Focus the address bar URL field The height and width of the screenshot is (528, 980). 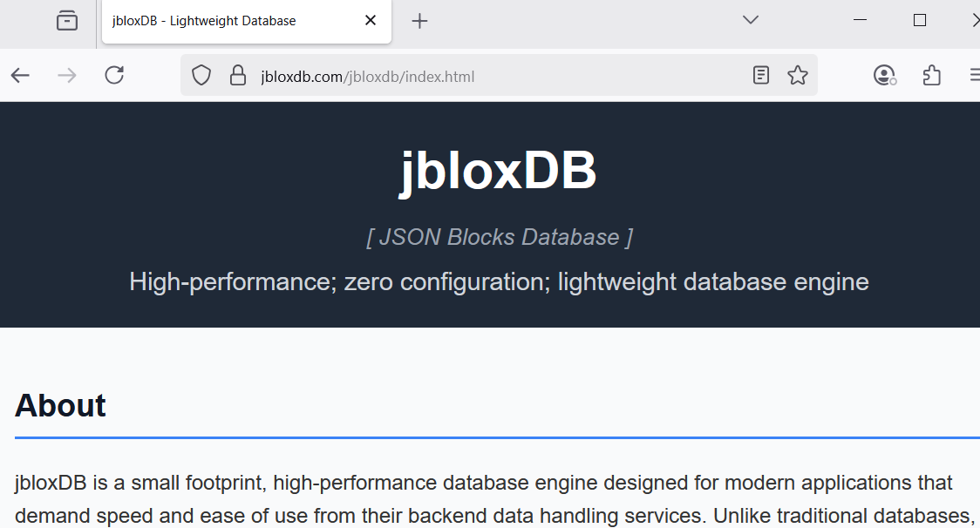499,76
